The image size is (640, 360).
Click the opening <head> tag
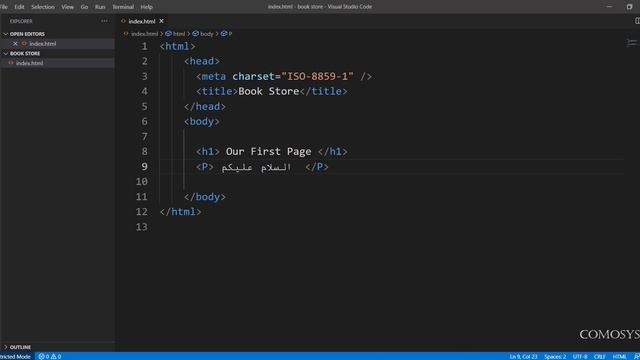202,61
